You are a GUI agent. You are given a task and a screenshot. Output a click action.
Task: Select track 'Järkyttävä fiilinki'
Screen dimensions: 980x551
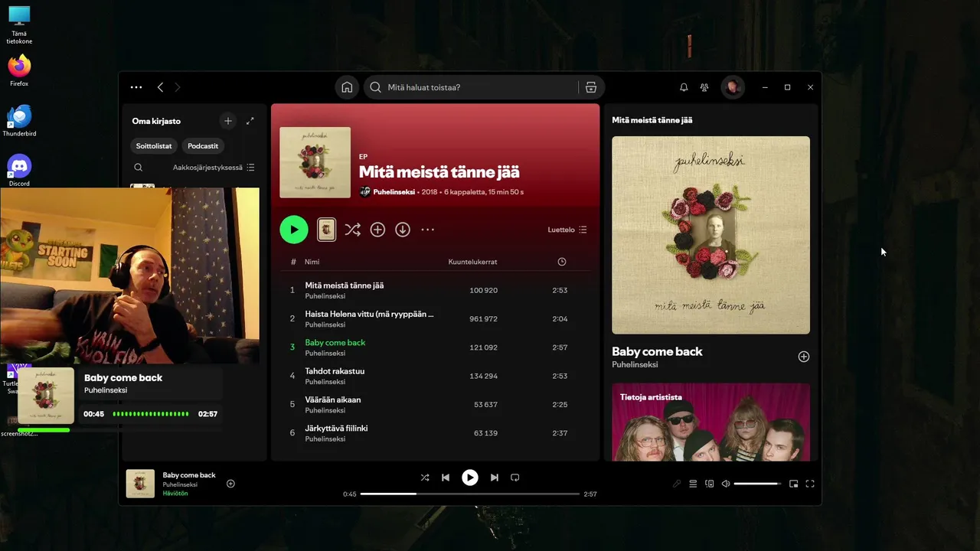(x=435, y=433)
